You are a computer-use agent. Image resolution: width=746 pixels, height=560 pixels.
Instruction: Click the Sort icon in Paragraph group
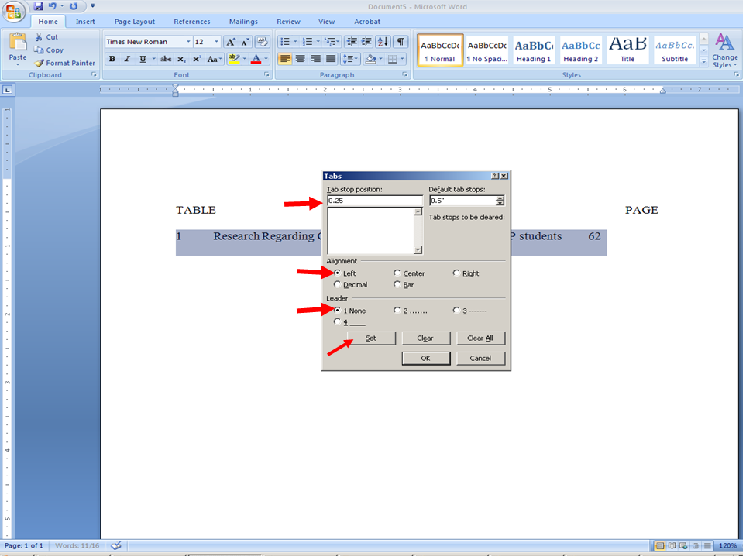(383, 41)
